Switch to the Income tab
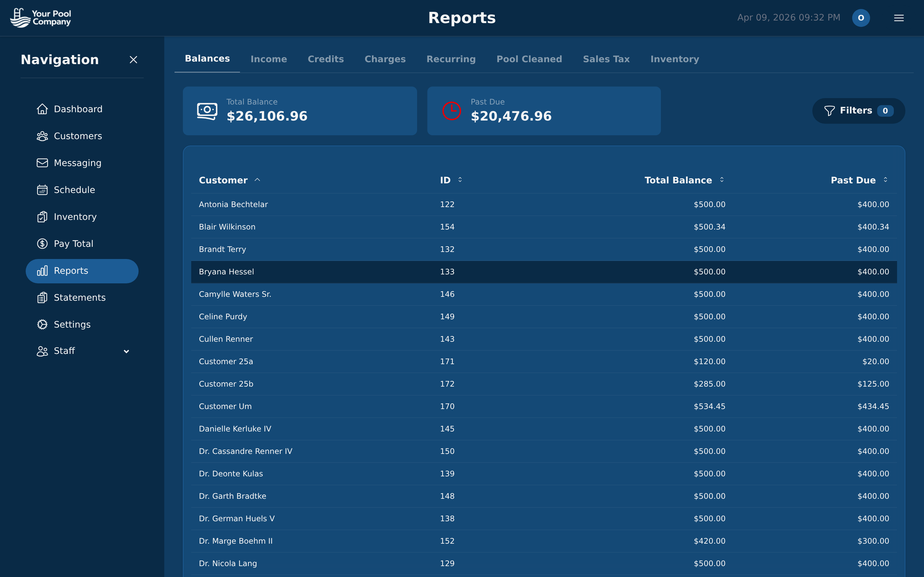924x577 pixels. [x=269, y=59]
